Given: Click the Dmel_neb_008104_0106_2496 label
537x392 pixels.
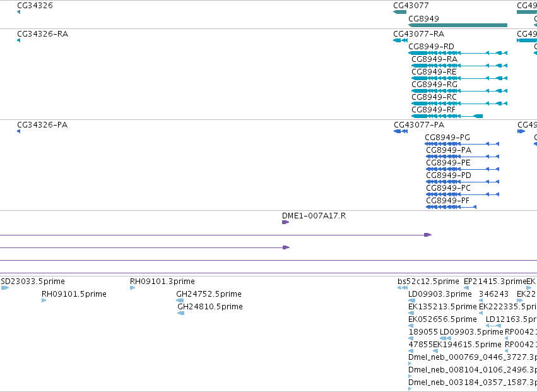Looking at the screenshot, I should point(473,371).
